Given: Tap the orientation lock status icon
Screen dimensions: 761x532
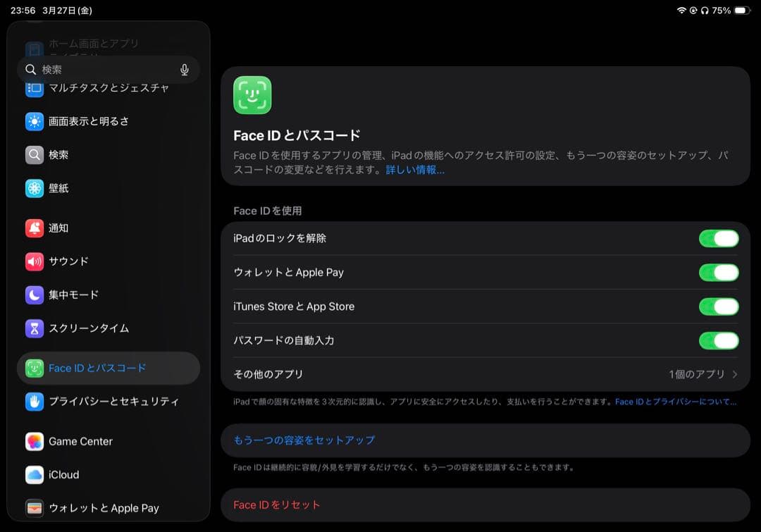Looking at the screenshot, I should [x=693, y=10].
